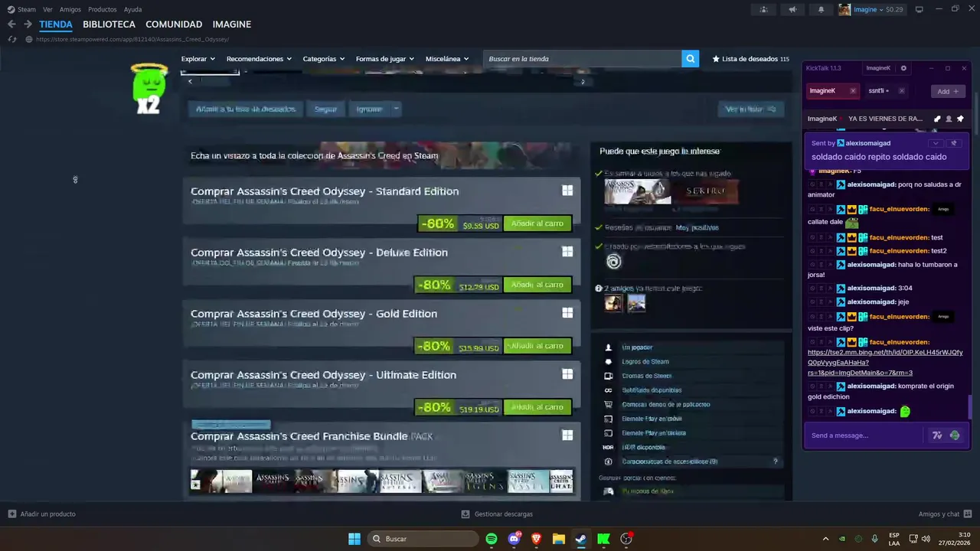Click the store search magnifier button
The image size is (980, 551).
690,59
